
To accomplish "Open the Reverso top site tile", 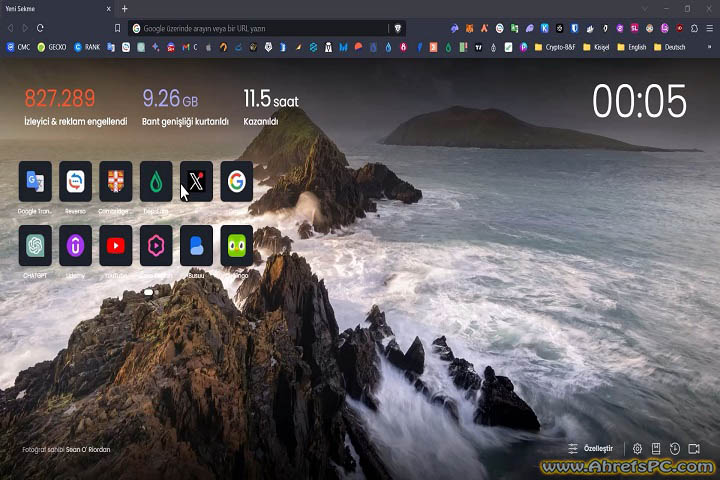I will tap(75, 181).
